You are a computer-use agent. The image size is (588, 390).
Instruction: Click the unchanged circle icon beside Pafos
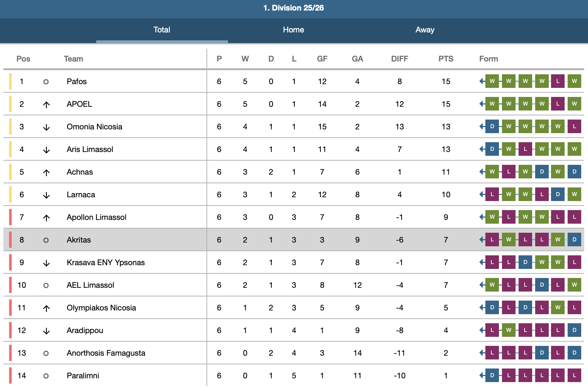click(46, 81)
